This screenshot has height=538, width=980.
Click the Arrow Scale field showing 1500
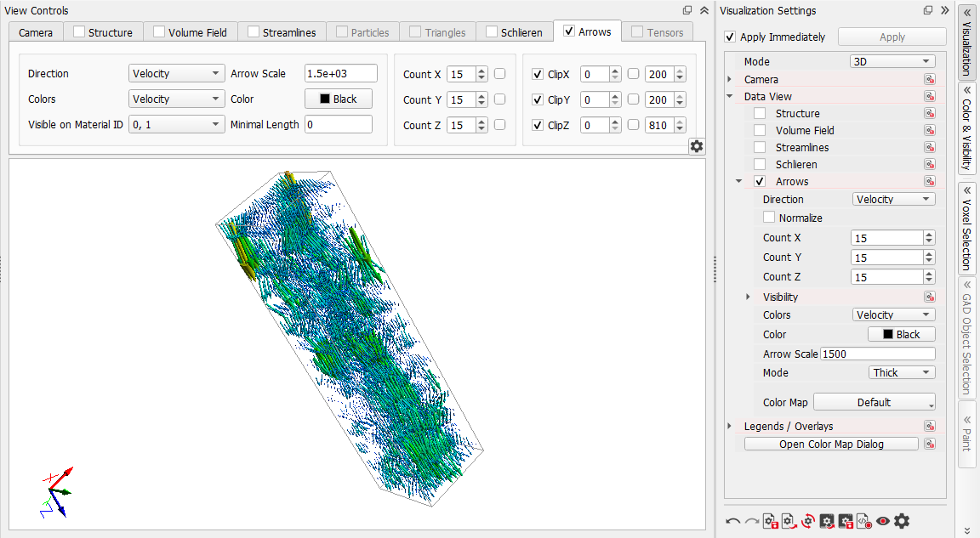(878, 354)
